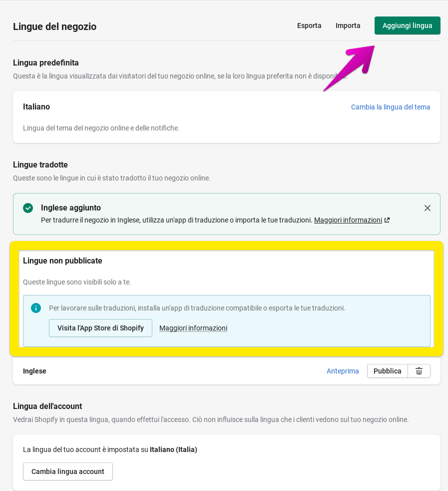Click the blue info icon in translation notice
Image resolution: width=448 pixels, height=491 pixels.
click(36, 308)
